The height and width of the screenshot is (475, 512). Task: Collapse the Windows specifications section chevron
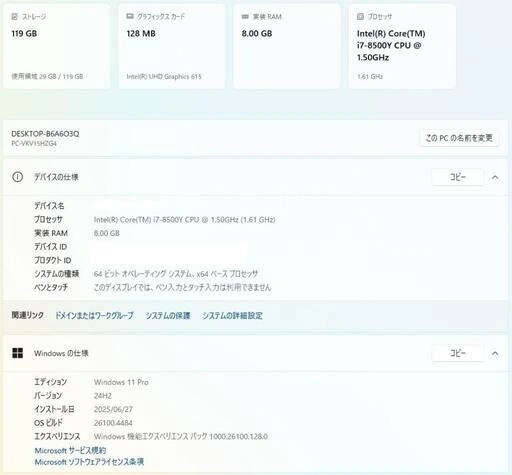(495, 353)
